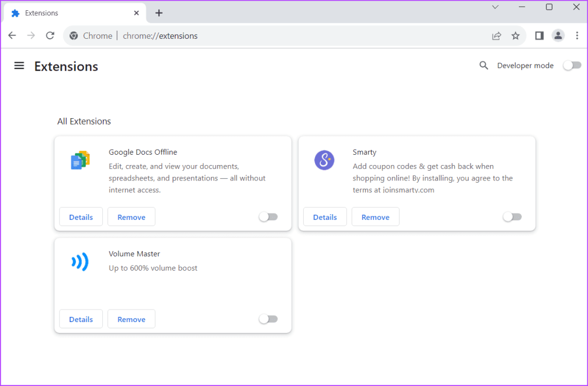Open Details for Google Docs Offline
Viewport: 588px width, 386px height.
click(x=80, y=216)
